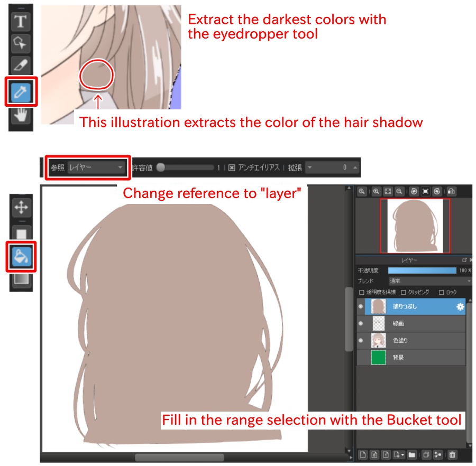The image size is (476, 466).
Task: Open settings gear of 塗りつぶし layer
Action: coord(460,307)
